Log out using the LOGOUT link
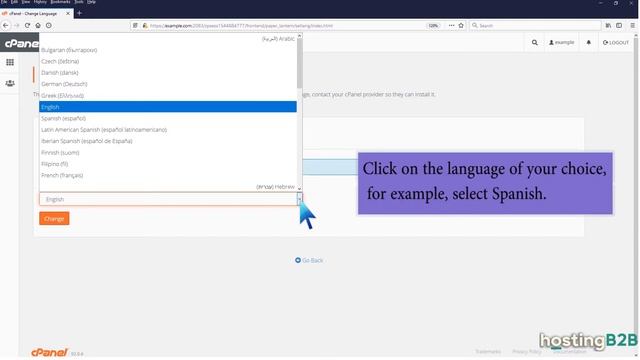The width and height of the screenshot is (640, 360). (616, 42)
